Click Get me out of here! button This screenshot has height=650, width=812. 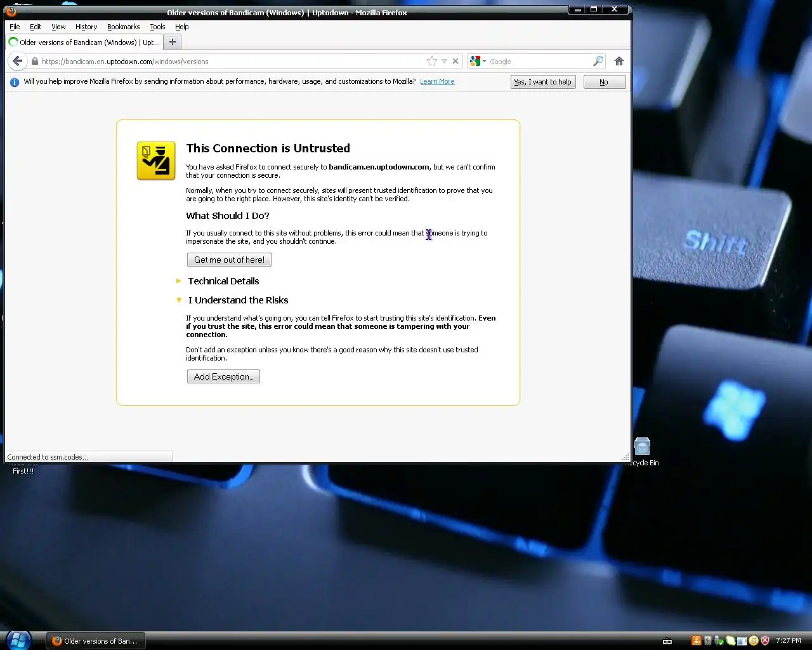(x=229, y=260)
